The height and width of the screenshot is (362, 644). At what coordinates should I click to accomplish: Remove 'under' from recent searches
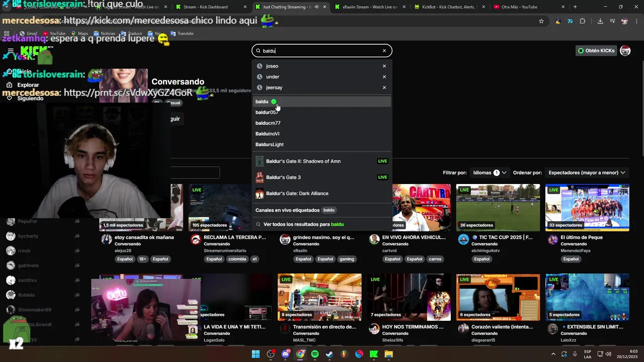[384, 77]
